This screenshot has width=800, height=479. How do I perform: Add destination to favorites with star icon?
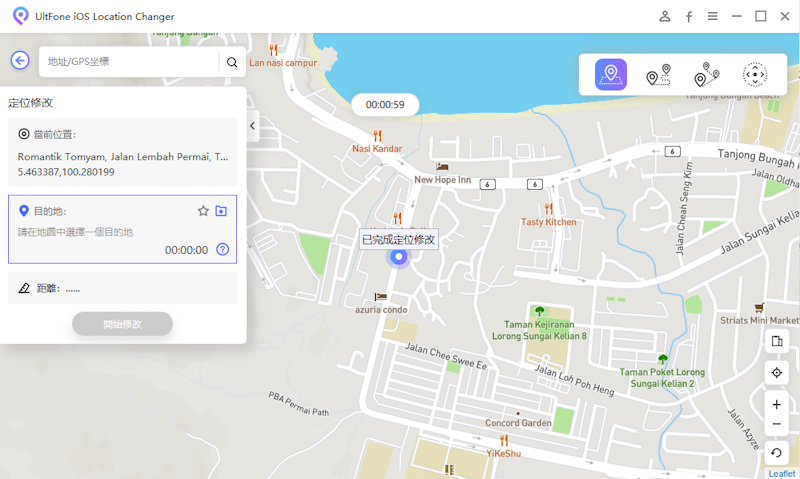(203, 211)
